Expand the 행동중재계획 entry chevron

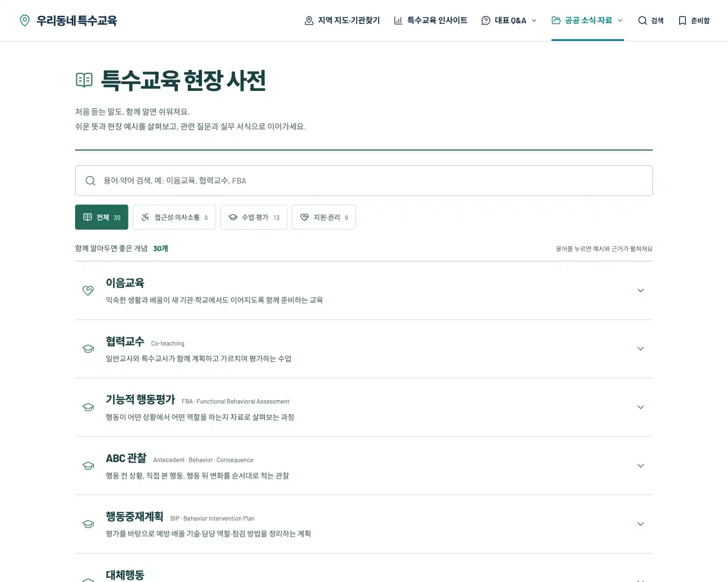click(640, 524)
